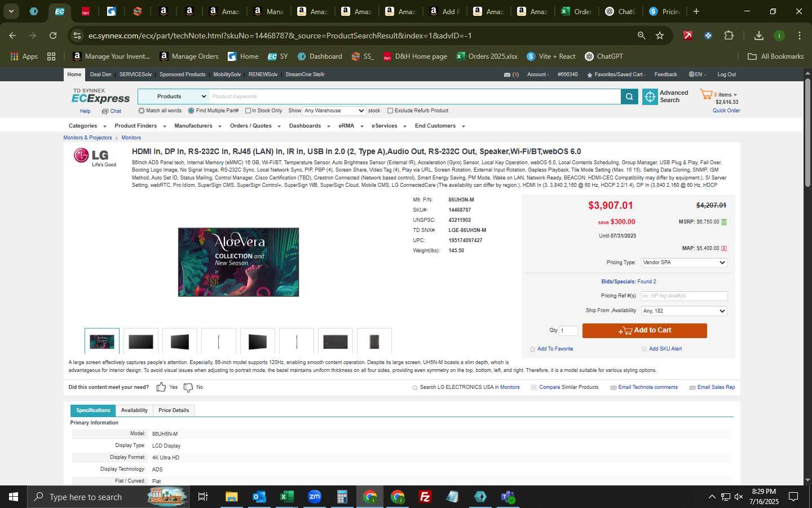Viewport: 812px width, 508px height.
Task: Click the browser zoom magnifier icon in address bar
Action: pos(641,36)
